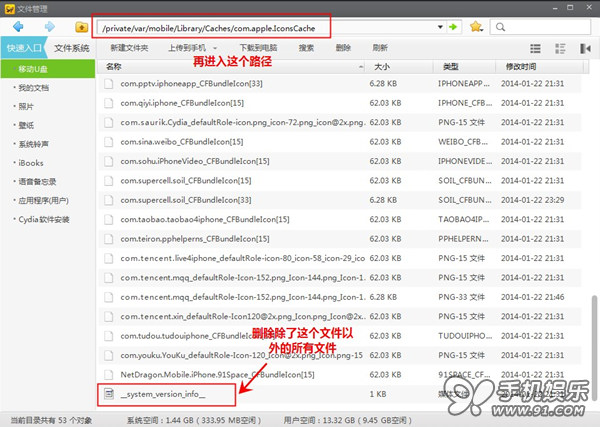Select file com.teiron.pphelperns_CFBundleIcon[15]

click(x=340, y=239)
